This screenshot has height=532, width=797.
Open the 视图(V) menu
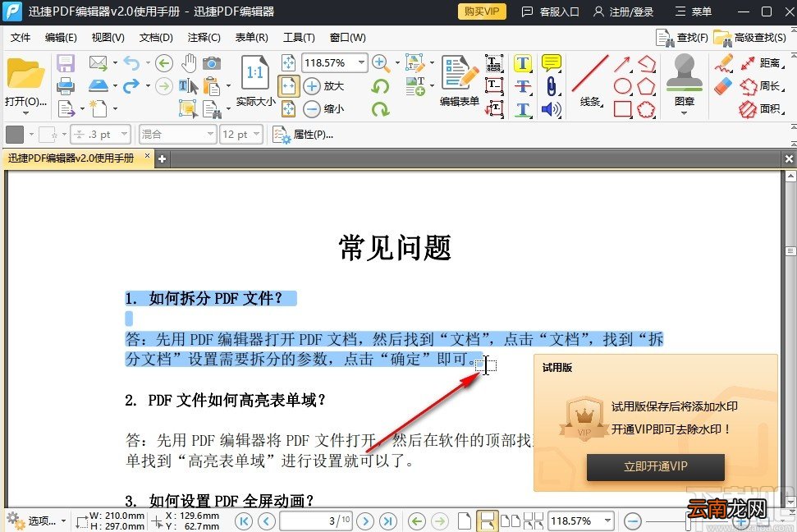108,38
